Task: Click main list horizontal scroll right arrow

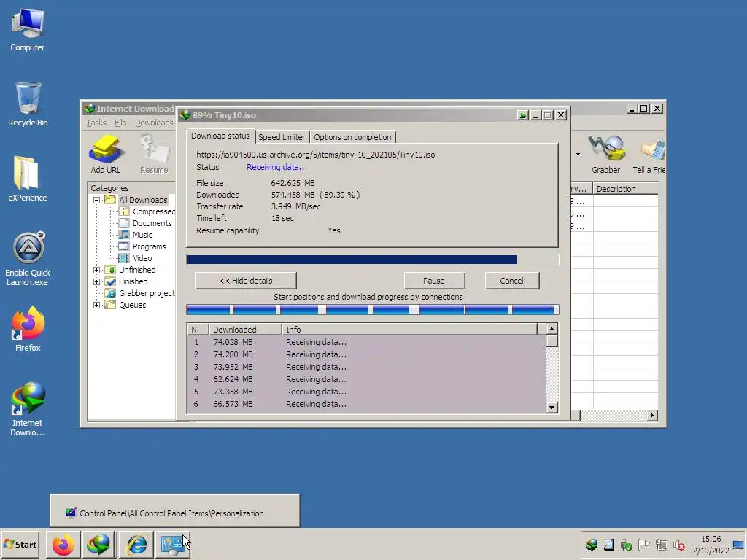Action: tap(651, 415)
